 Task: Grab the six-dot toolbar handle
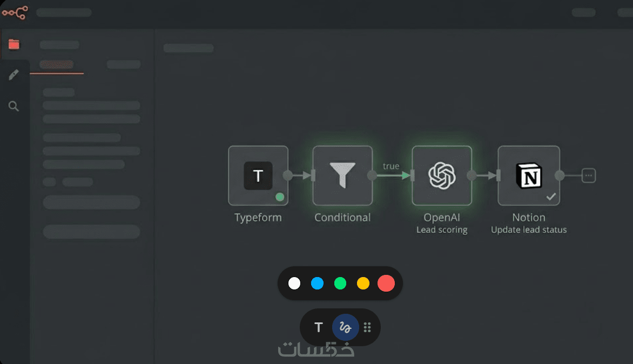click(x=367, y=327)
